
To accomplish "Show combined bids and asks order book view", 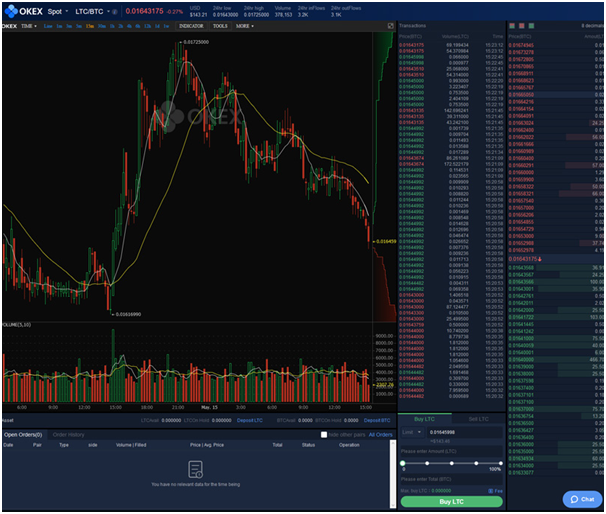I will [x=512, y=26].
